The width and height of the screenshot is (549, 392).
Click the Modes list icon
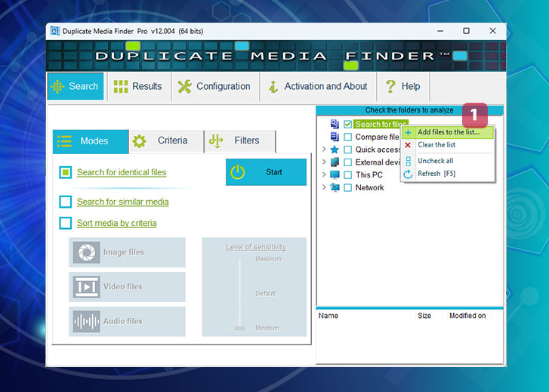[x=64, y=140]
